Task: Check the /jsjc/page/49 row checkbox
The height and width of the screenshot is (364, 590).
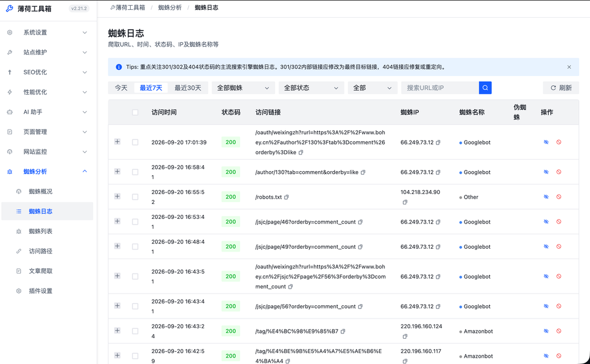Action: pyautogui.click(x=135, y=247)
